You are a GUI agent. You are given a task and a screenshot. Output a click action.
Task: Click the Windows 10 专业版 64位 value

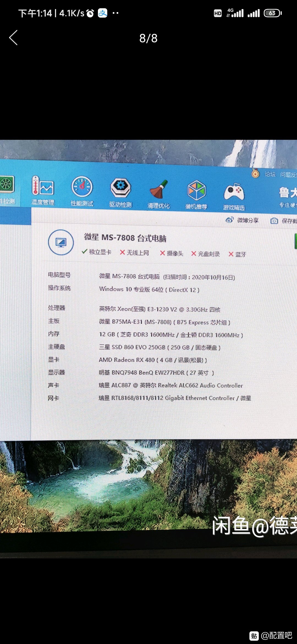point(149,289)
